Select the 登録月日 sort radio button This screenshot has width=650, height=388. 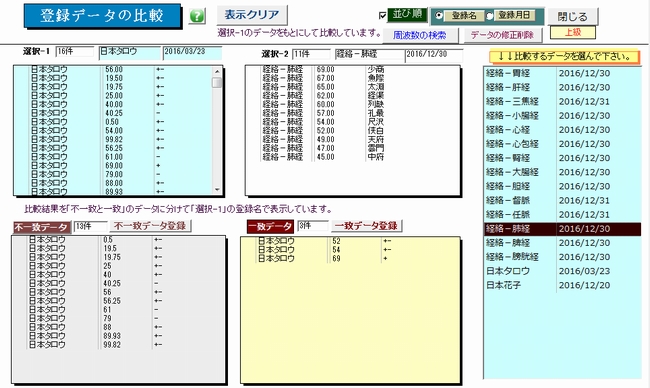click(x=490, y=16)
